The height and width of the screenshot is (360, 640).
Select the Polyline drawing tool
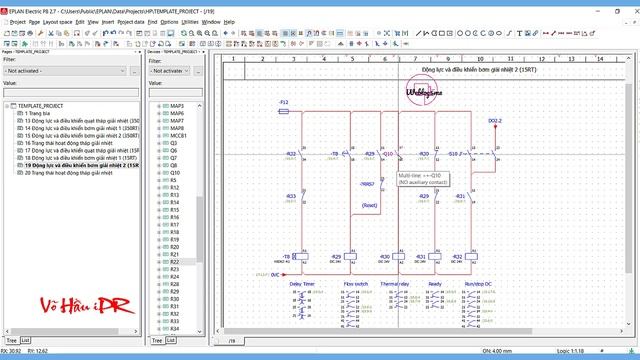(x=426, y=33)
